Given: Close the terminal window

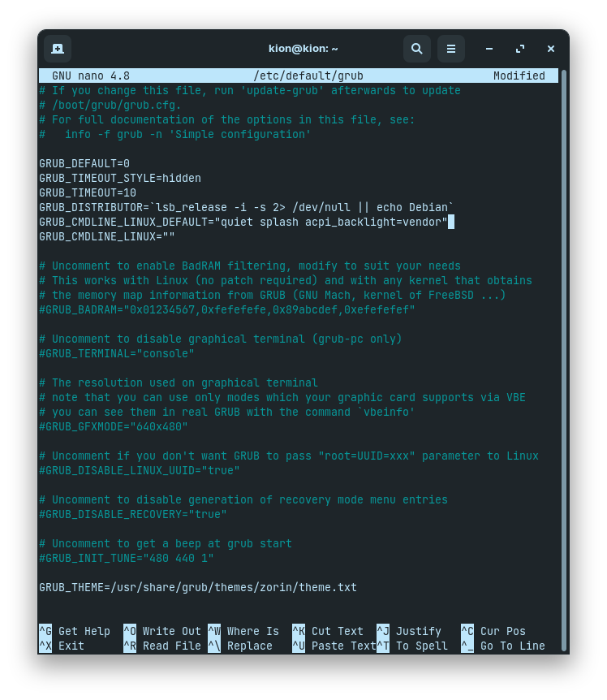Looking at the screenshot, I should pos(551,49).
